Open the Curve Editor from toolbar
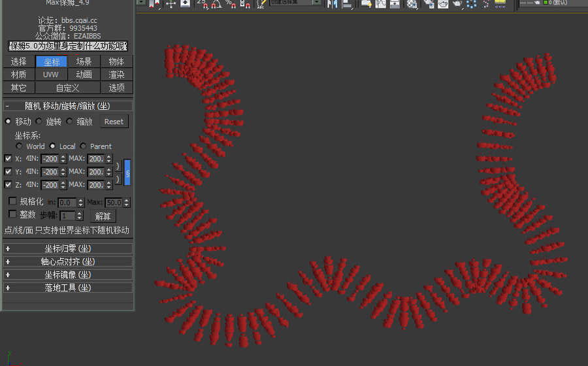This screenshot has width=588, height=366. click(380, 4)
